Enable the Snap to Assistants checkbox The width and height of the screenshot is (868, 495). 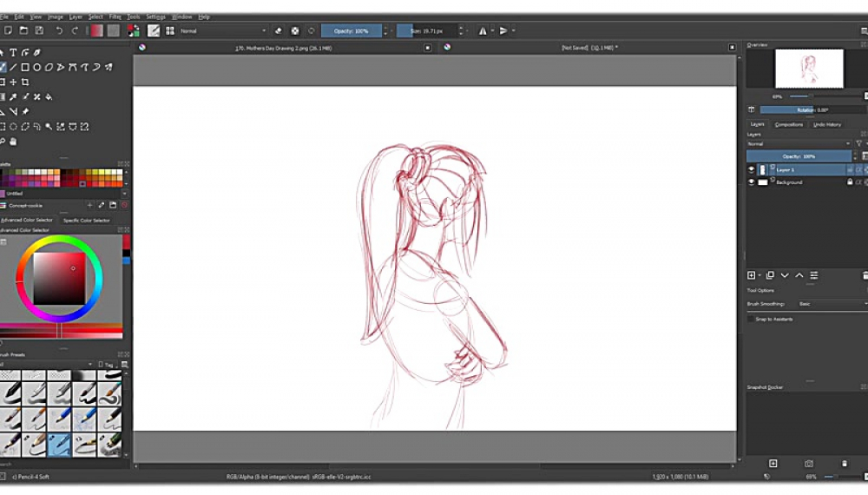752,319
